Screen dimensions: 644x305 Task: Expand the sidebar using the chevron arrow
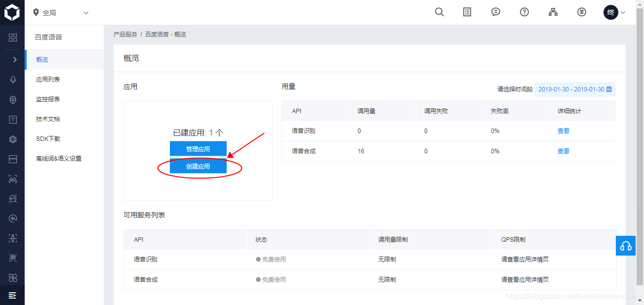15,59
